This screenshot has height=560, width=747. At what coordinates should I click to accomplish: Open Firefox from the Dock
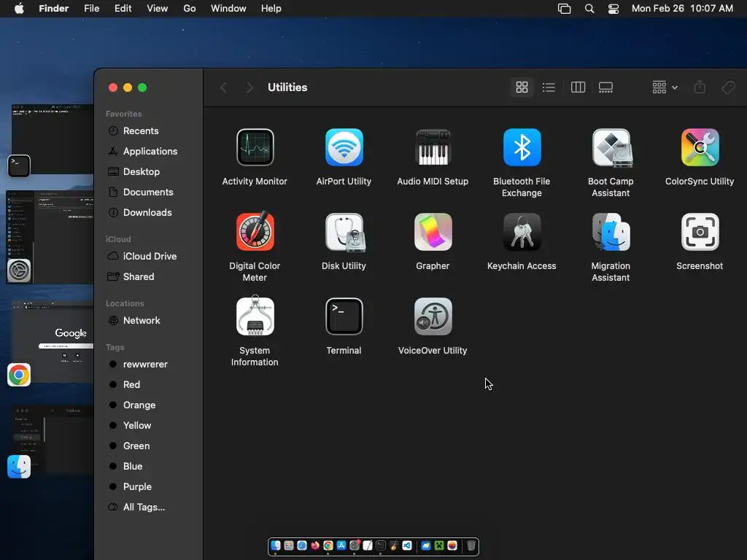point(315,545)
